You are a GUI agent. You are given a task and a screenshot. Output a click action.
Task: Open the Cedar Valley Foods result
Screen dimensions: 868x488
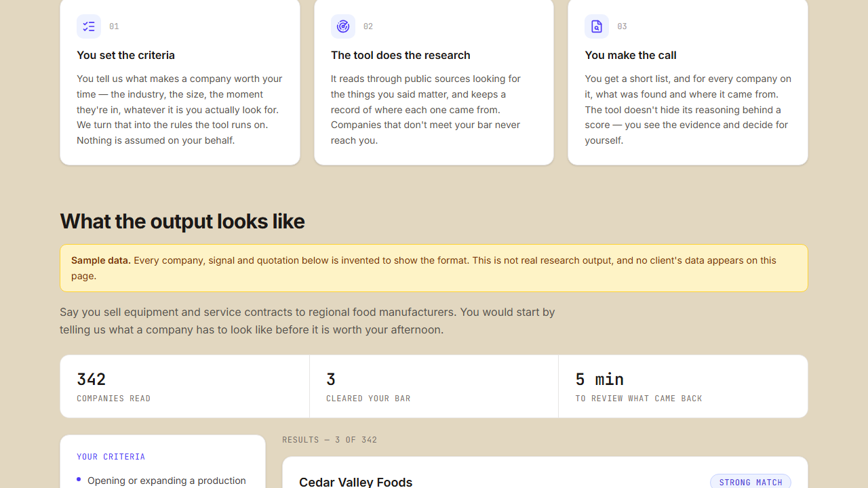pos(355,481)
